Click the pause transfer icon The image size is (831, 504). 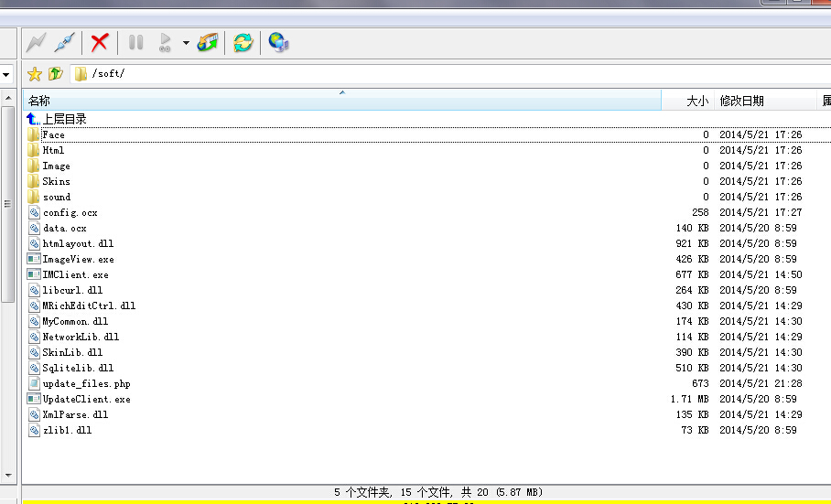click(135, 42)
